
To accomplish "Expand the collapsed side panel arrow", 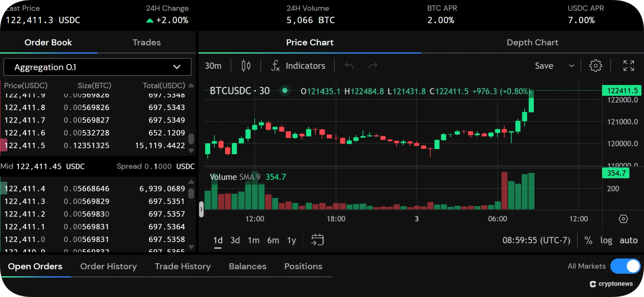I will pos(201,209).
